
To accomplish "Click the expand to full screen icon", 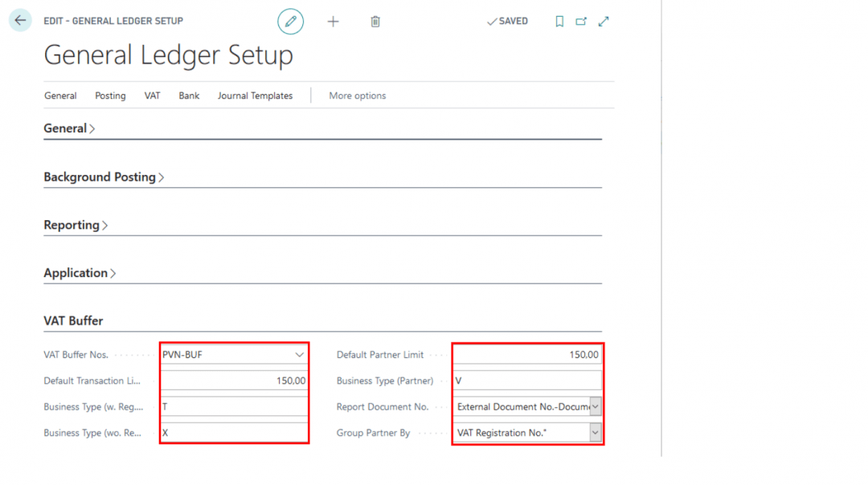I will coord(604,22).
